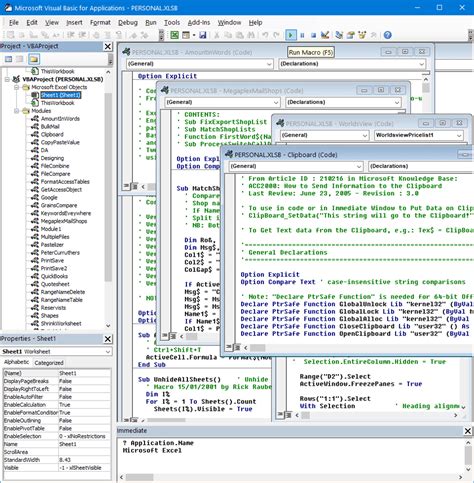Open the Add-Ins menu
474x483 pixels.
(x=199, y=23)
